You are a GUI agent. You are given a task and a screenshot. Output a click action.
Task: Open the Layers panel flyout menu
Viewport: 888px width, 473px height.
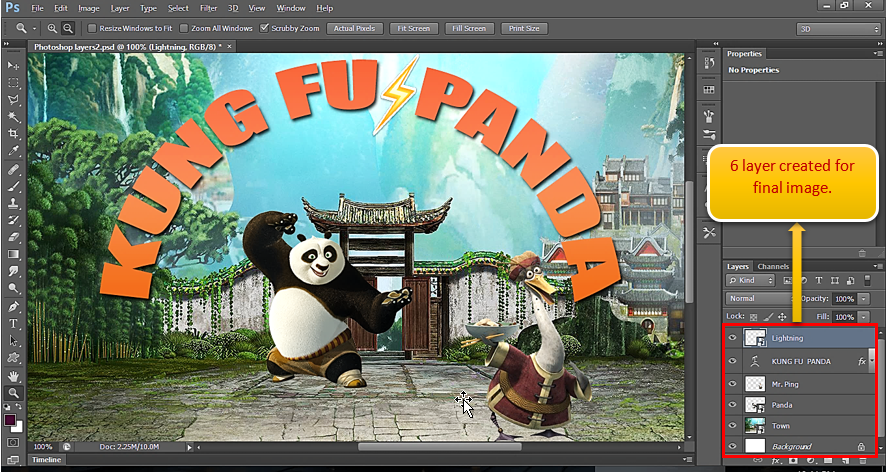point(878,266)
